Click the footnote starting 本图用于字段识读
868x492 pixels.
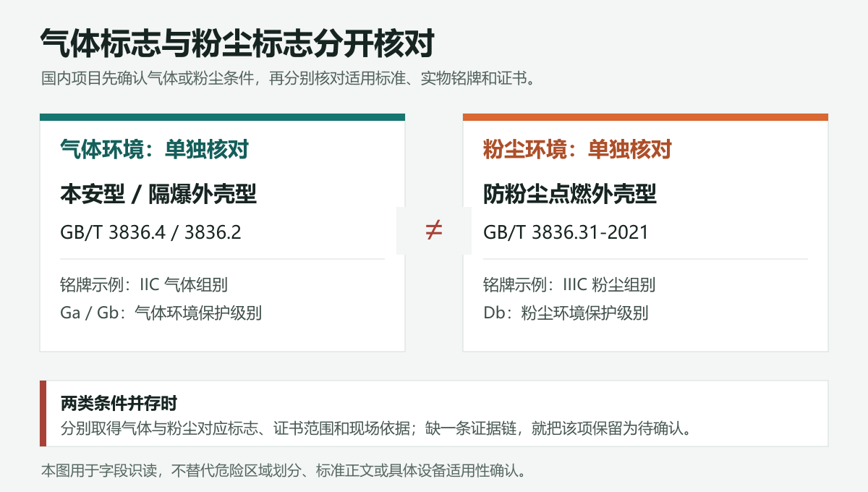283,471
